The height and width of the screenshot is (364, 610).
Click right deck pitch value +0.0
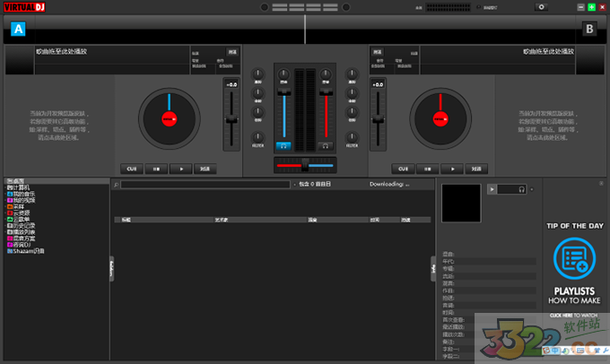click(378, 84)
